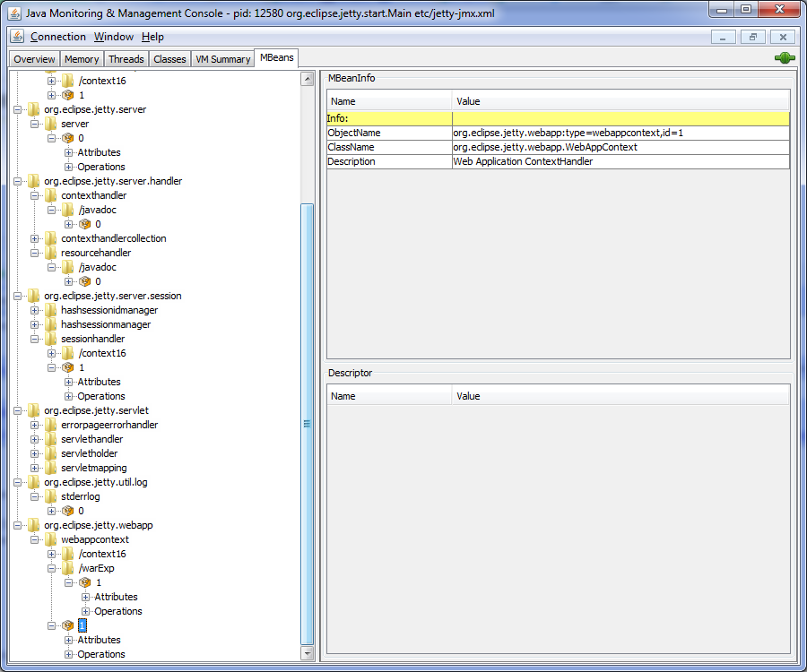Switch to the VM Summary tab
This screenshot has width=807, height=672.
(222, 59)
